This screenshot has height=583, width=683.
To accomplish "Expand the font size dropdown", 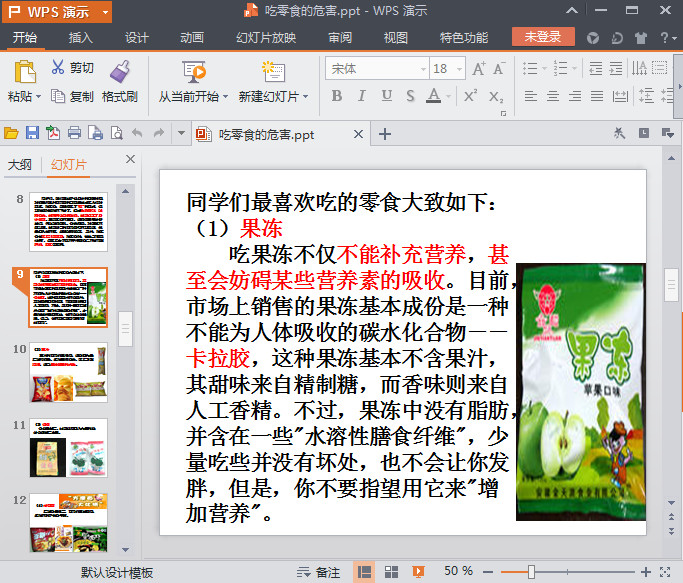I will [x=459, y=69].
